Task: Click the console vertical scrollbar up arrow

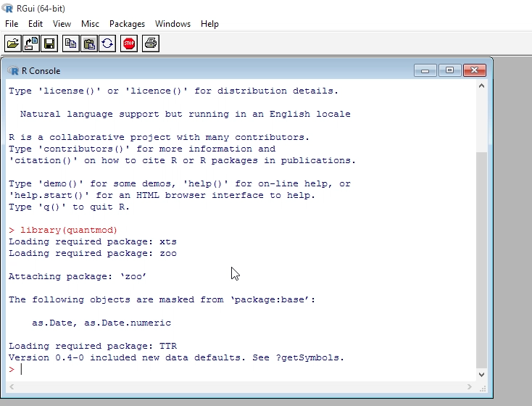Action: tap(481, 86)
